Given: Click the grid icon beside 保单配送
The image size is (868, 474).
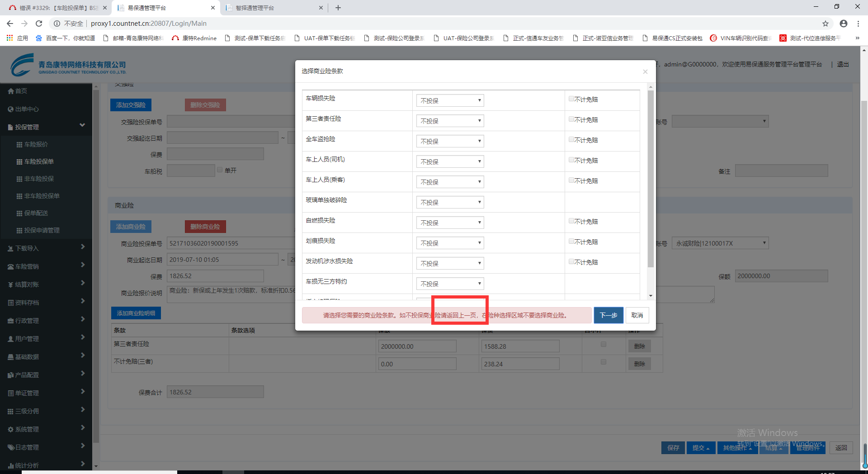Looking at the screenshot, I should 19,213.
